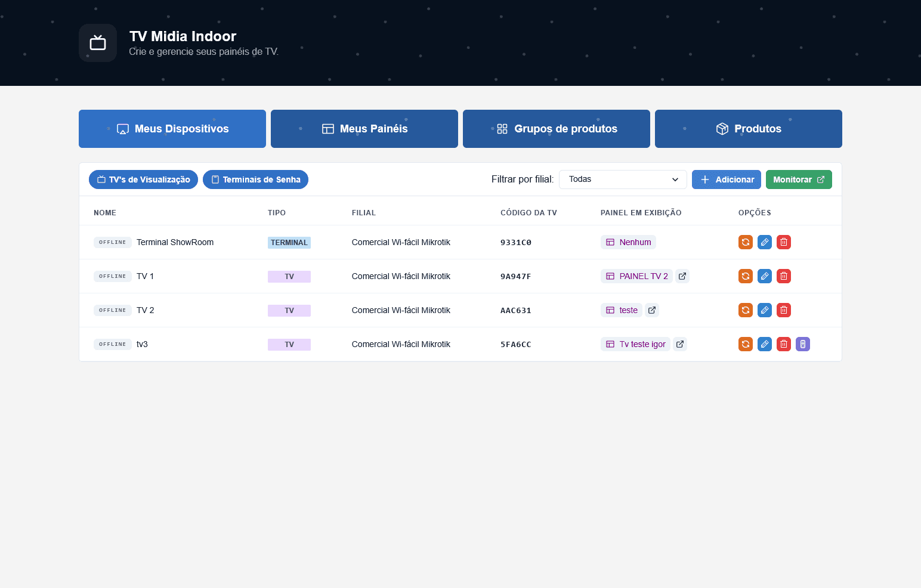Click the Nenhum panel badge

628,242
